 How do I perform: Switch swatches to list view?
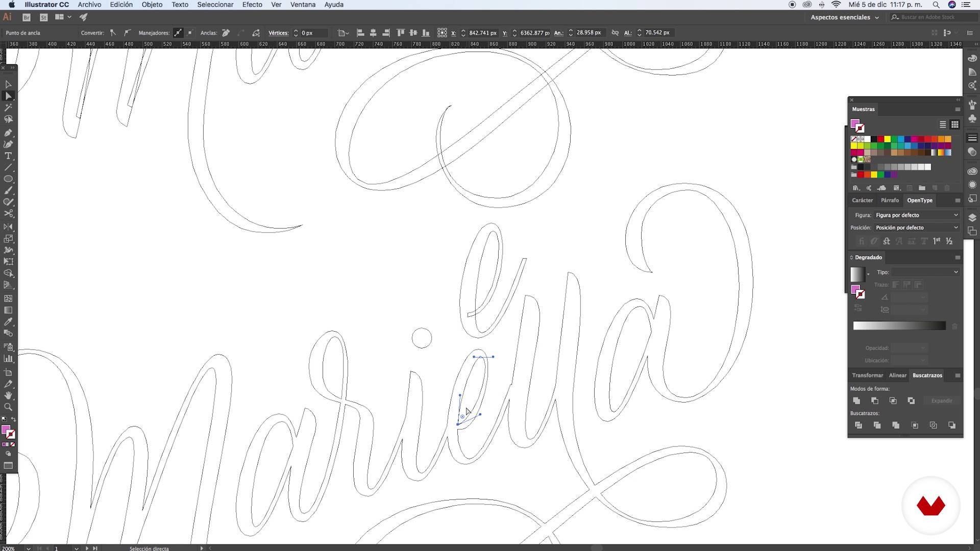click(943, 124)
